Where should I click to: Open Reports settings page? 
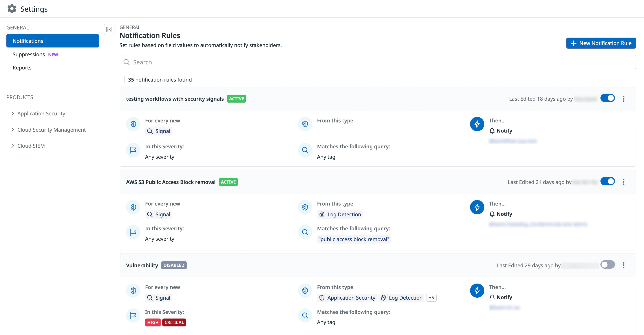tap(22, 67)
